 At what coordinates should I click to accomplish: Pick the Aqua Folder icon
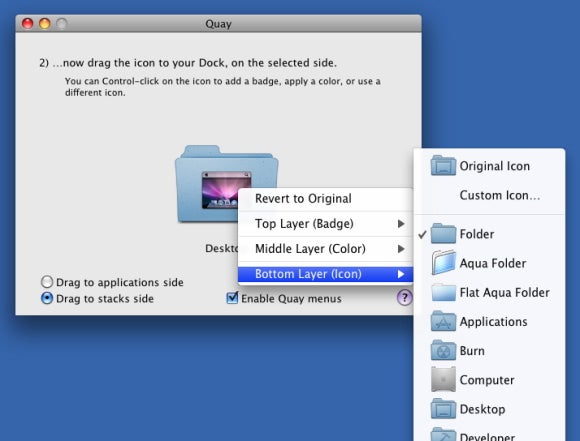[443, 263]
